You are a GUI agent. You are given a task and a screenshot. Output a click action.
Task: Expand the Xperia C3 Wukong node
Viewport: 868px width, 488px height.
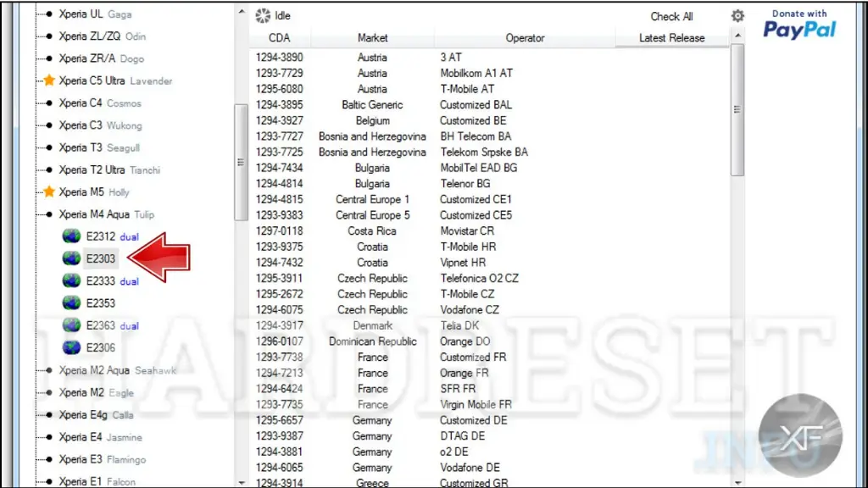pyautogui.click(x=49, y=125)
